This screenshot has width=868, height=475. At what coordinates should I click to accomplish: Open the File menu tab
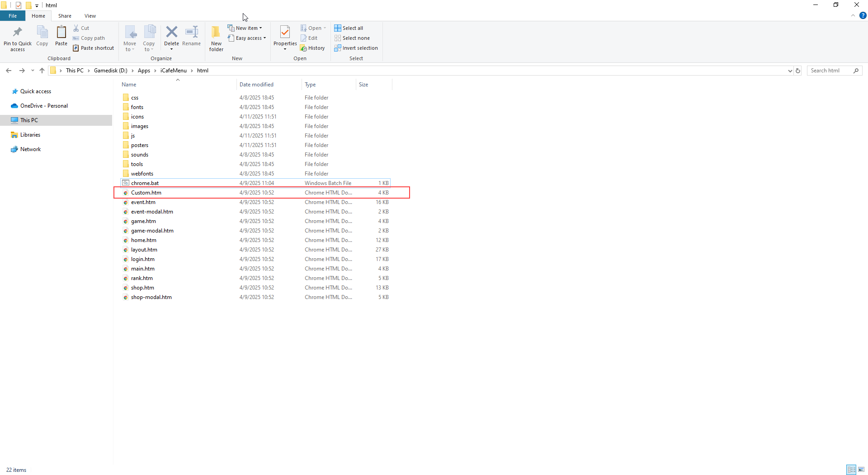pyautogui.click(x=13, y=16)
